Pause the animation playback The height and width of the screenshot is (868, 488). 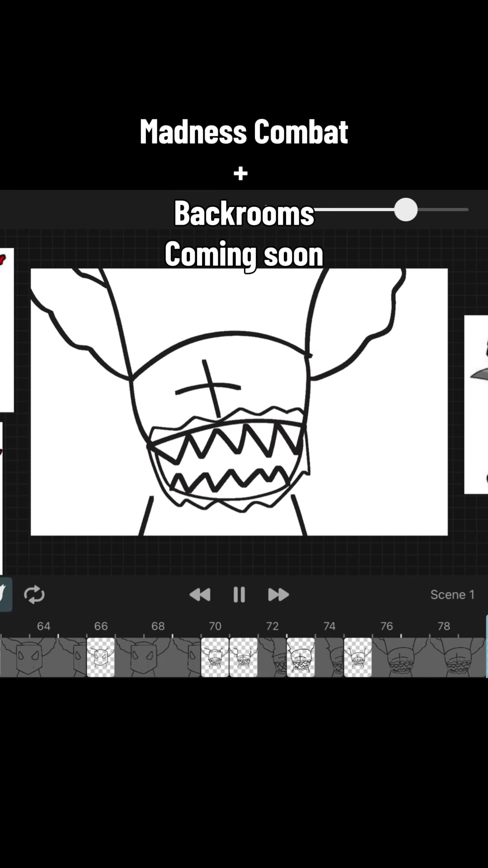point(239,594)
